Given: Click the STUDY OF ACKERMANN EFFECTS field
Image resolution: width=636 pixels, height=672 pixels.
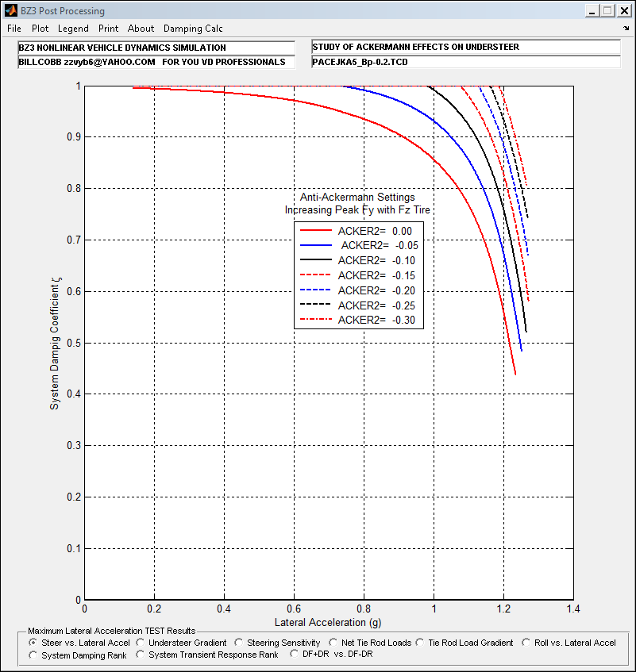Looking at the screenshot, I should (x=466, y=47).
